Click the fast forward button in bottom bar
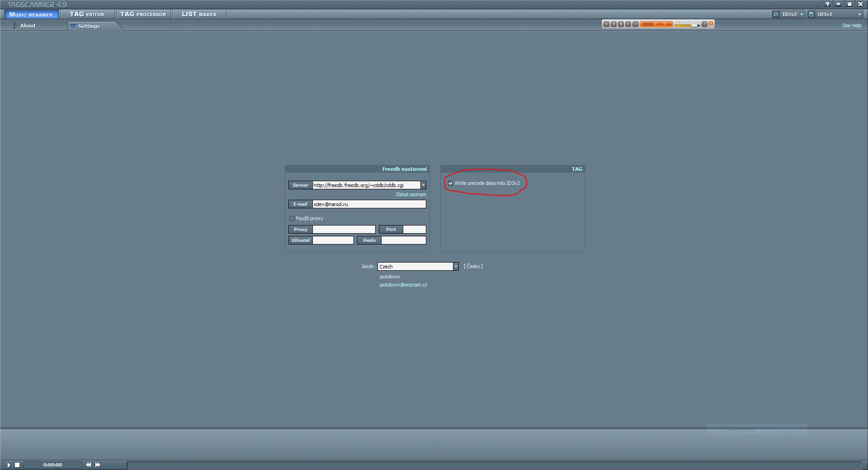 tap(98, 465)
